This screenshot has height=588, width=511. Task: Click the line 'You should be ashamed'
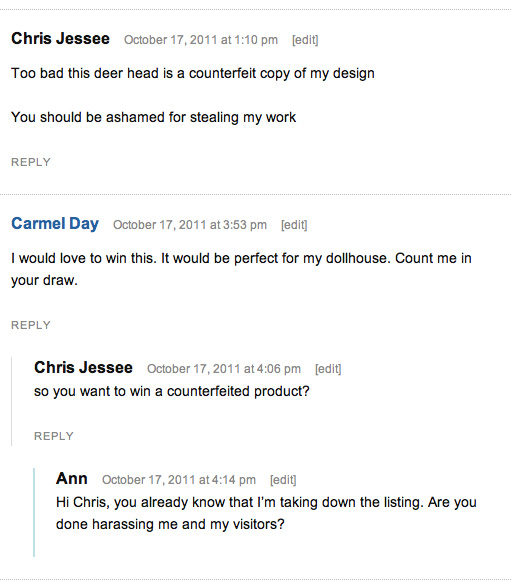tap(154, 117)
